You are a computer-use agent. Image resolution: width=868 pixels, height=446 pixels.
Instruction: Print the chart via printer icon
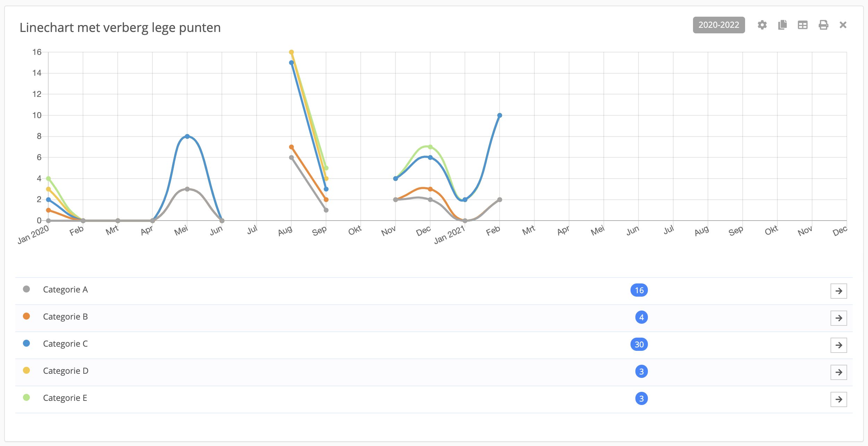point(823,25)
